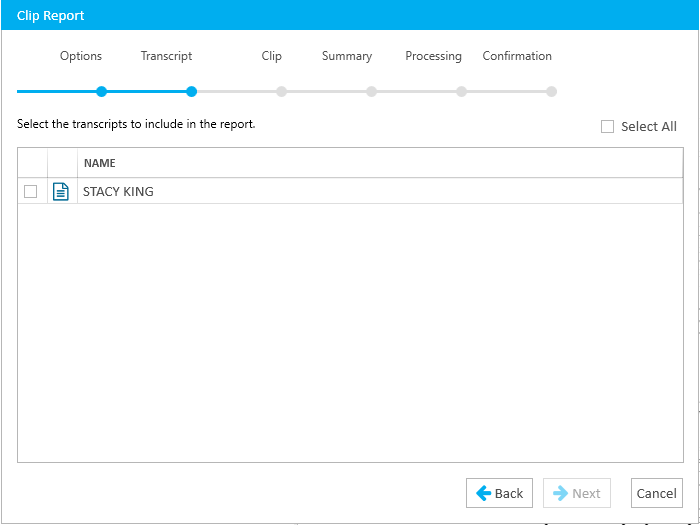The image size is (700, 525).
Task: Select the STACY KING transcript row
Action: point(350,192)
